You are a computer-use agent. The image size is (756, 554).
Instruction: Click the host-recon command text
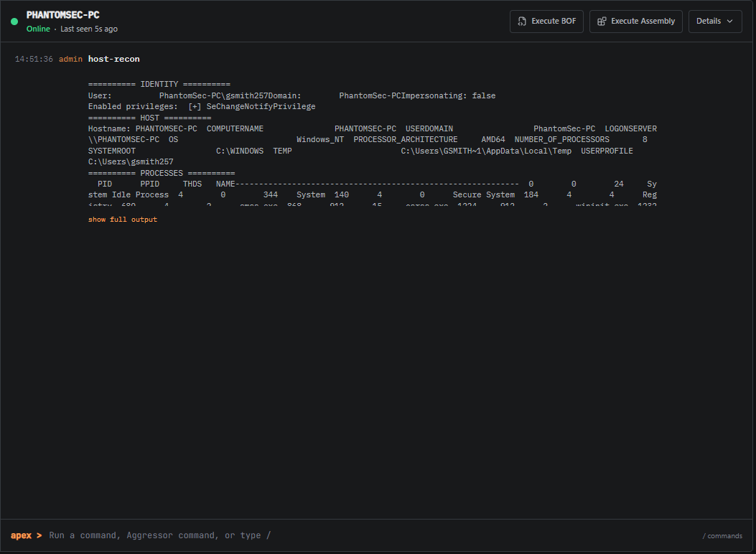point(113,59)
